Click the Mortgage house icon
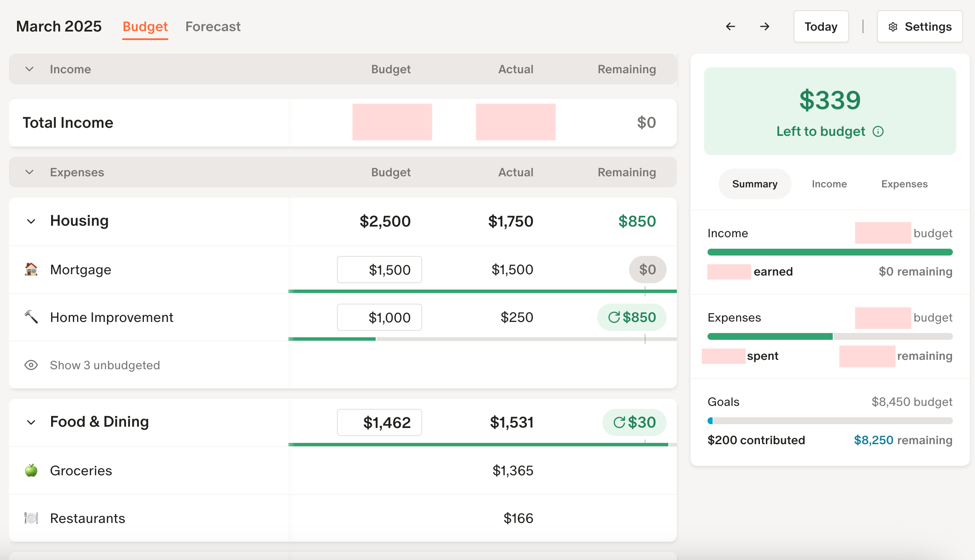Screen dimensions: 975x560 pyautogui.click(x=30, y=269)
